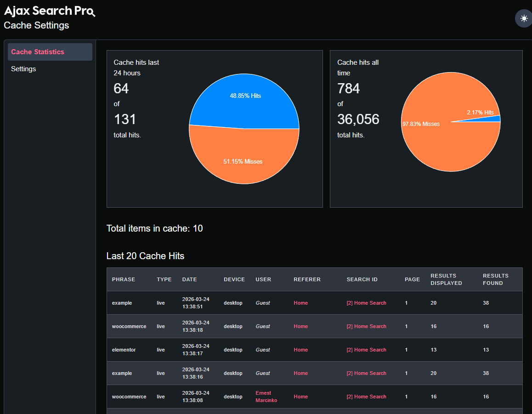Switch to the Settings tab

tap(23, 69)
